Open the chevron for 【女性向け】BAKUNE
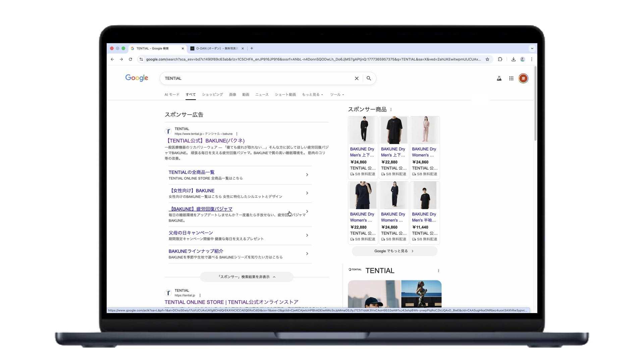The height and width of the screenshot is (362, 644). point(307,193)
